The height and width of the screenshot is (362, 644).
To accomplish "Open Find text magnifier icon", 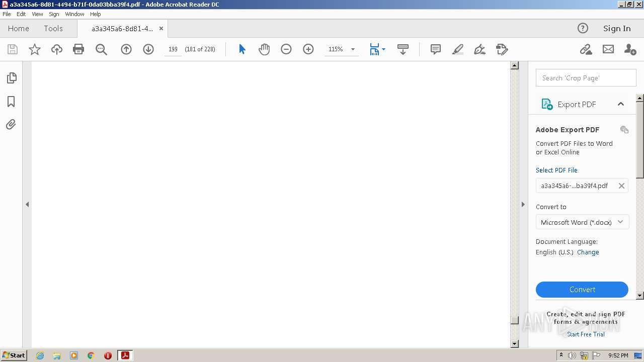I will coord(101,49).
